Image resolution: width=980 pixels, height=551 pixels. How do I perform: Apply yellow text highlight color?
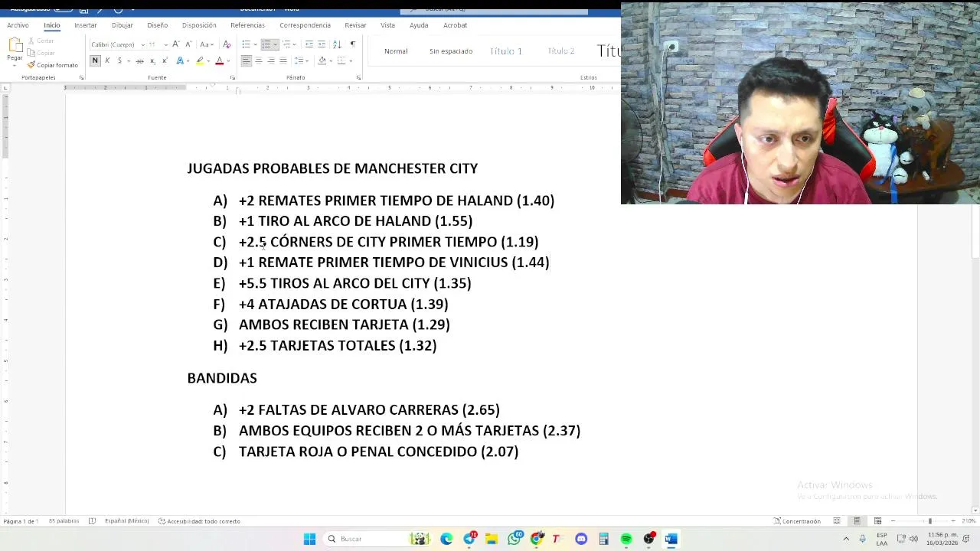[x=200, y=60]
